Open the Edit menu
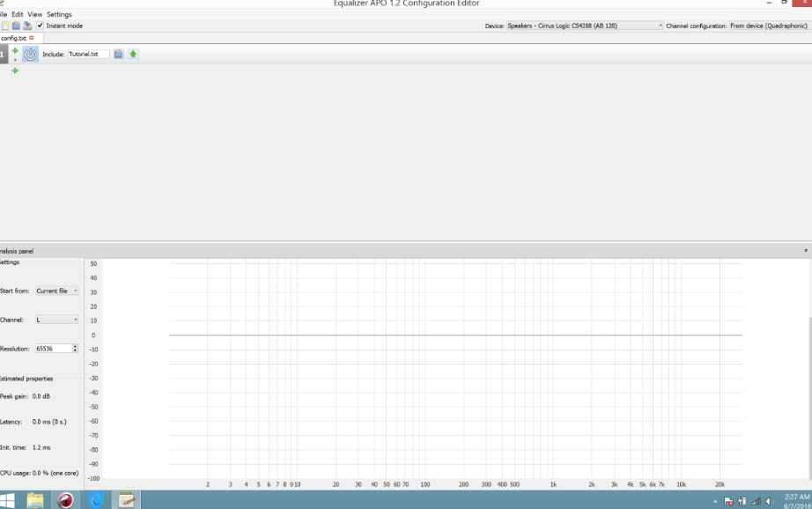 click(17, 14)
